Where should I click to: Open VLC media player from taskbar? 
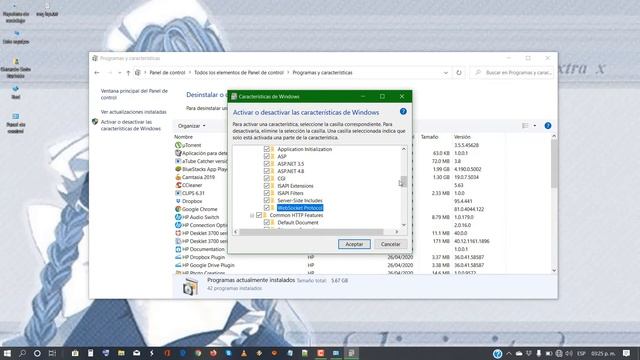click(x=244, y=353)
